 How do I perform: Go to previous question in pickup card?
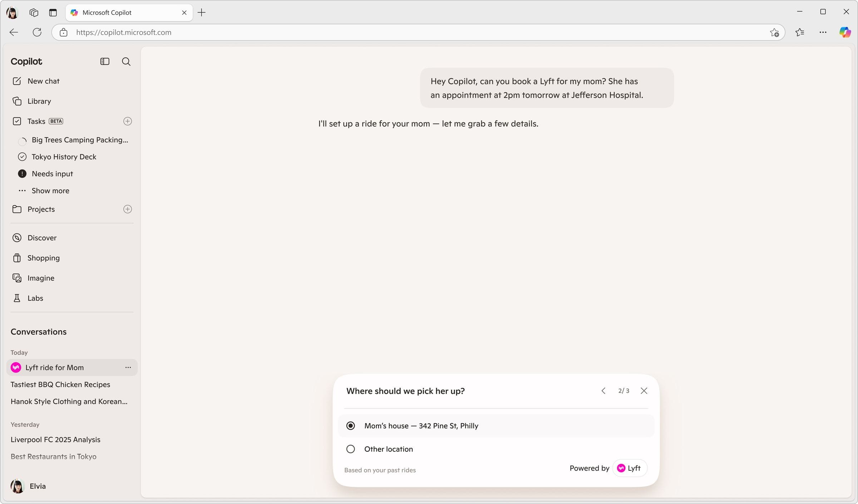[603, 391]
